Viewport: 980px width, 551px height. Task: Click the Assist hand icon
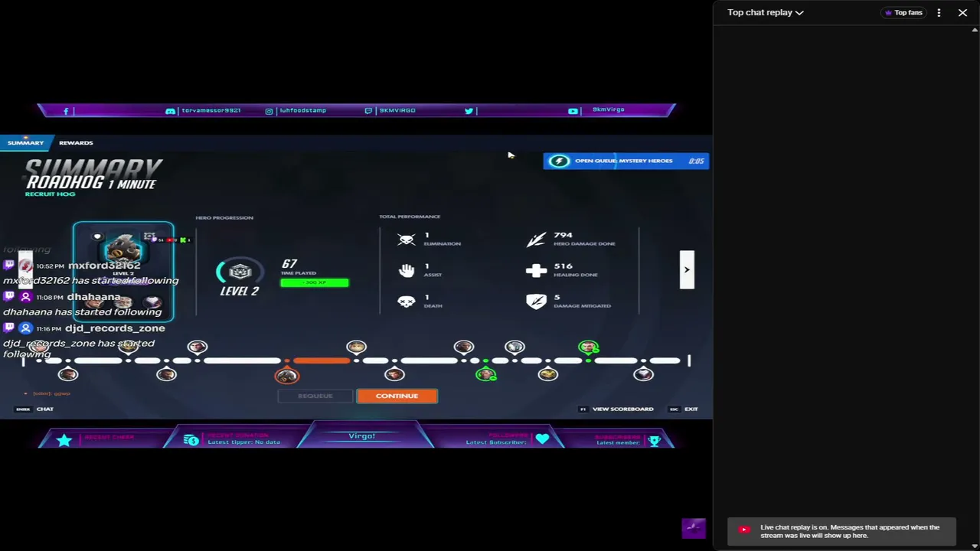click(x=407, y=270)
